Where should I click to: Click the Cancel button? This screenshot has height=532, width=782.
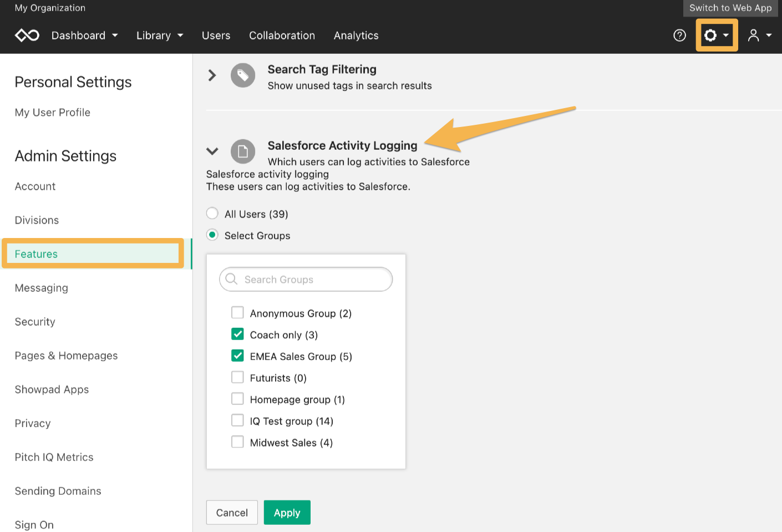click(x=232, y=513)
